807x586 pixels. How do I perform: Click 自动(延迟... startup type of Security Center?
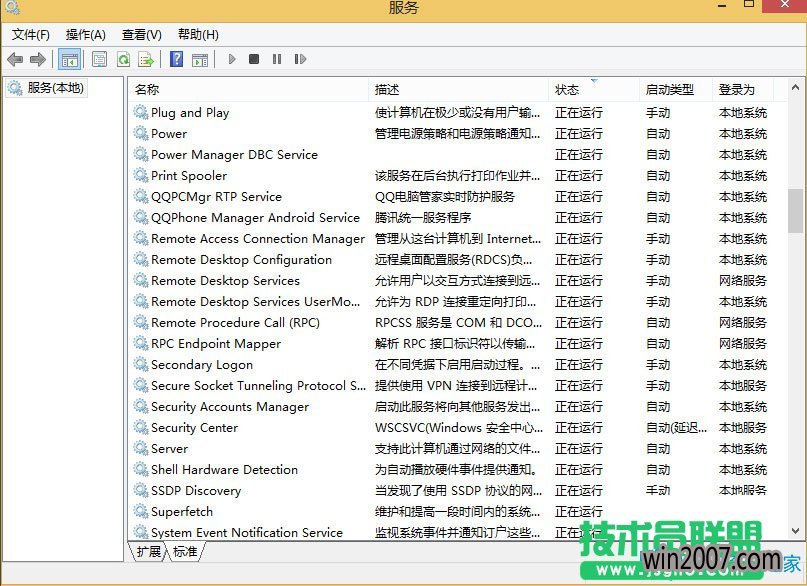[676, 428]
